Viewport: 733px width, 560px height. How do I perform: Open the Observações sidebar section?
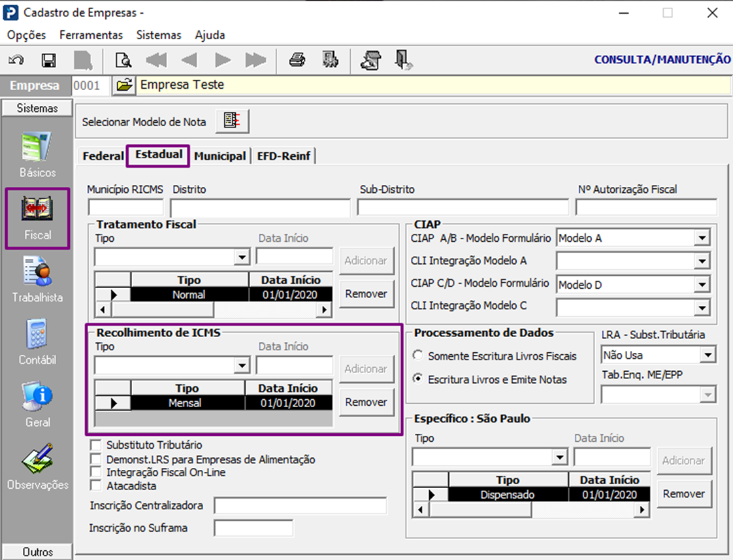(x=37, y=467)
